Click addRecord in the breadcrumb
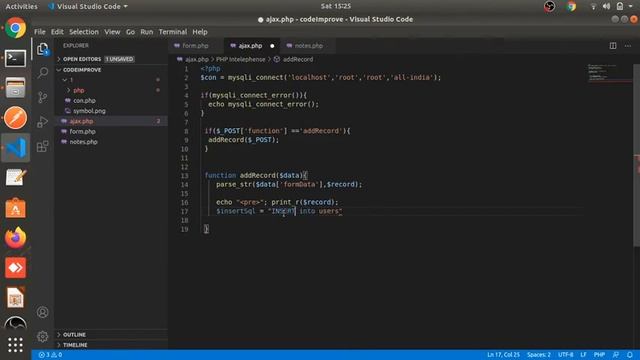 [x=298, y=60]
